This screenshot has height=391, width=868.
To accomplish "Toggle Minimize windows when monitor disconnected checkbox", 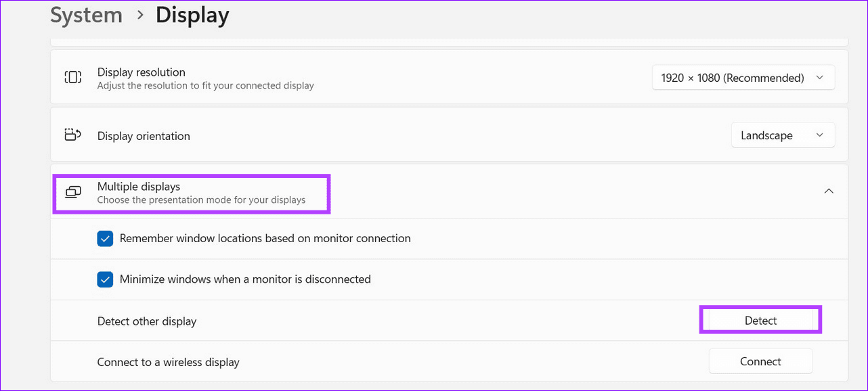I will point(105,279).
